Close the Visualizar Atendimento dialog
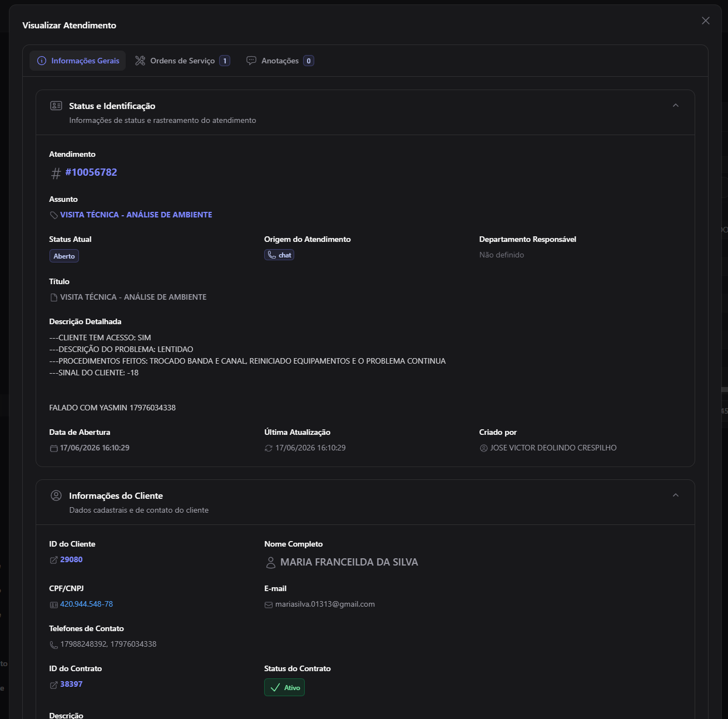 [x=706, y=21]
